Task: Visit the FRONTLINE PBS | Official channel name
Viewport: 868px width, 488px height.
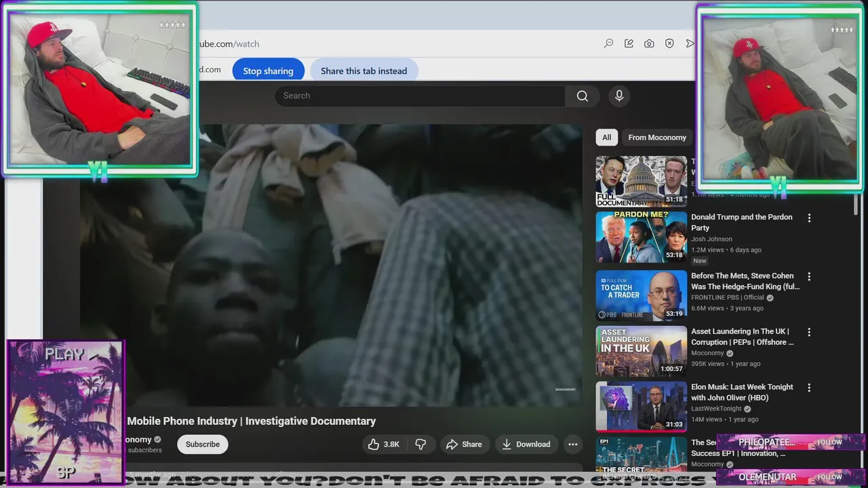Action: point(727,297)
